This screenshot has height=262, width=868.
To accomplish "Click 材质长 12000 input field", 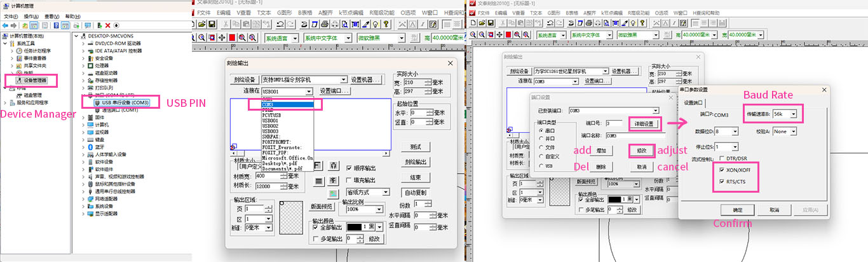I will [270, 186].
